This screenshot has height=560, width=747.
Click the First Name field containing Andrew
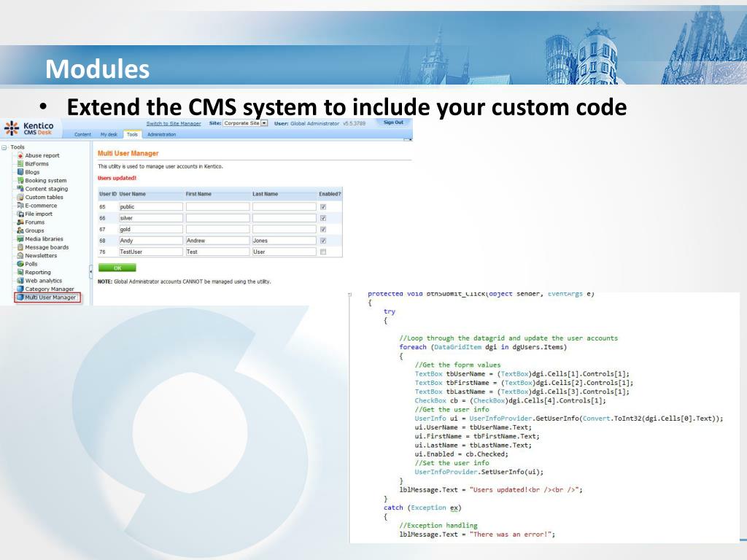(217, 241)
